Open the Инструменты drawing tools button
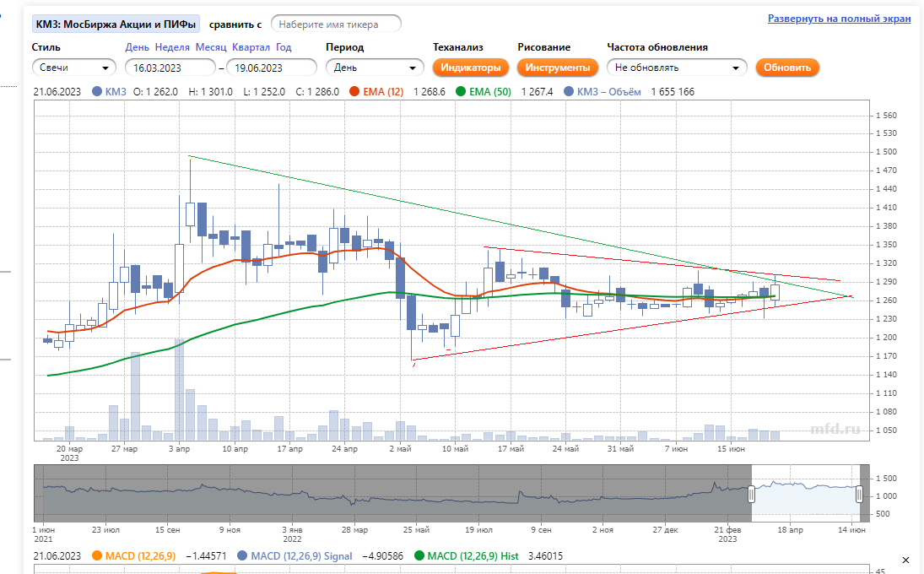 click(x=557, y=68)
